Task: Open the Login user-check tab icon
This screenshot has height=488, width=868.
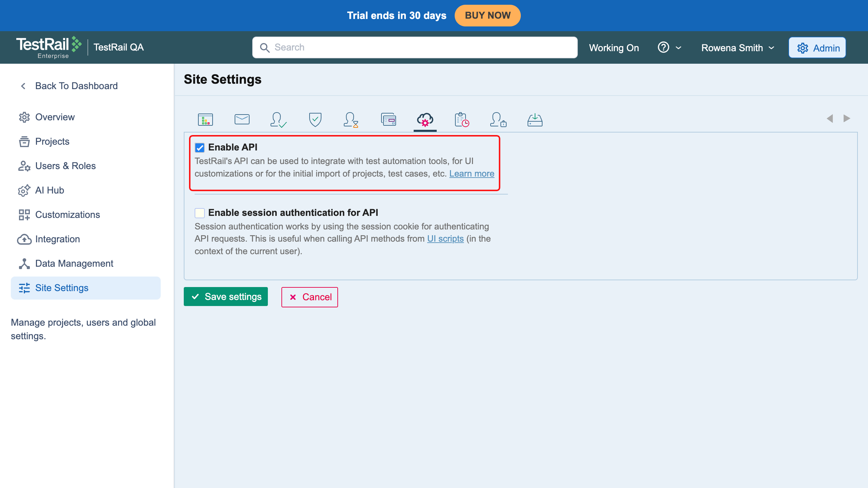Action: click(x=278, y=120)
